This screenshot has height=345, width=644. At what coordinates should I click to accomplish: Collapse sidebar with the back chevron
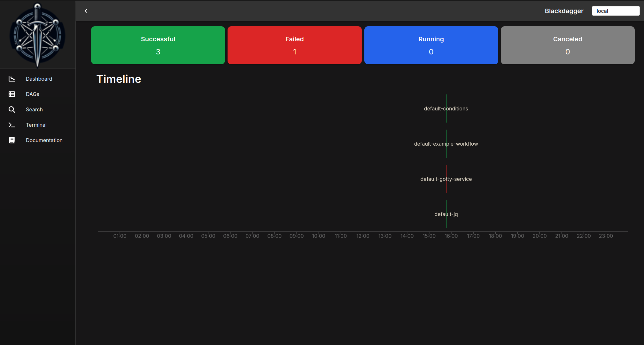[x=86, y=11]
